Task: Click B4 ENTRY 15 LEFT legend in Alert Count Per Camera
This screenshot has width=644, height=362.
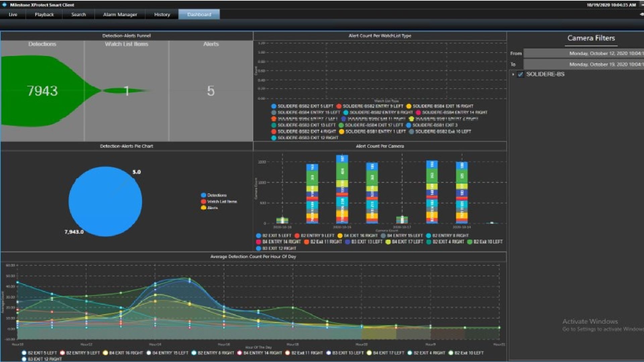Action: pyautogui.click(x=402, y=236)
